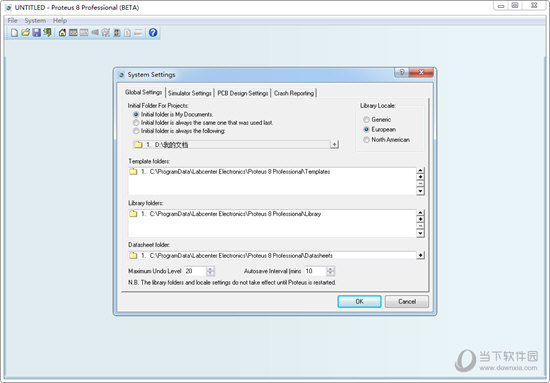Add a new template folder entry

pos(420,177)
